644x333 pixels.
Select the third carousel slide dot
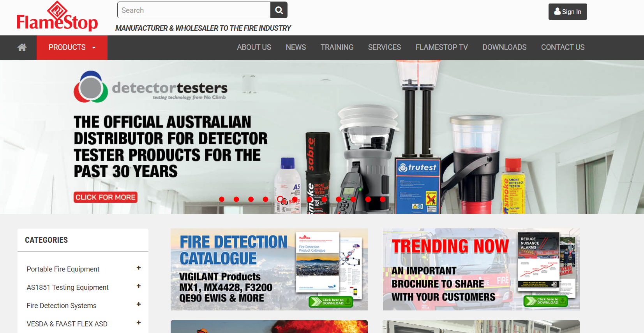pos(251,199)
